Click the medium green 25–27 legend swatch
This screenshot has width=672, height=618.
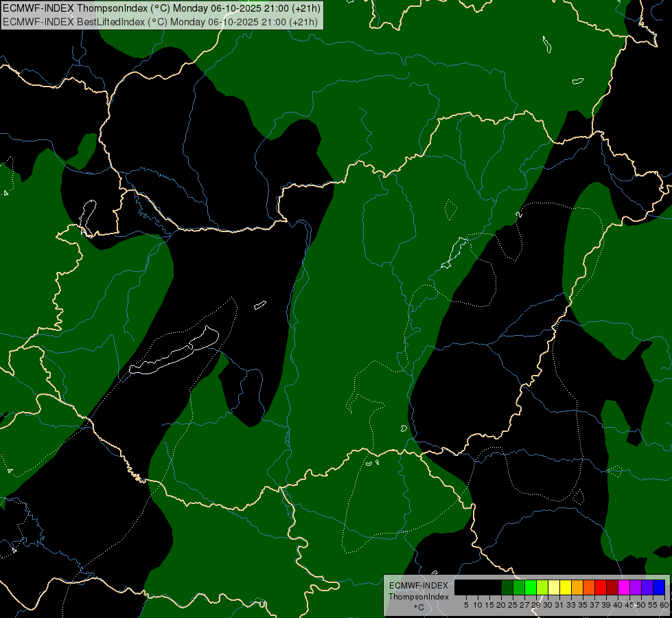519,587
